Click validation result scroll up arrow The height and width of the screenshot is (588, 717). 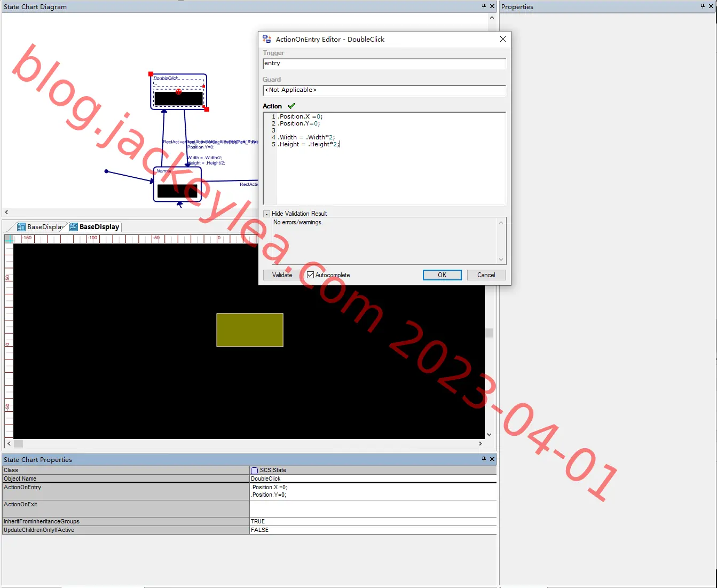click(x=501, y=223)
